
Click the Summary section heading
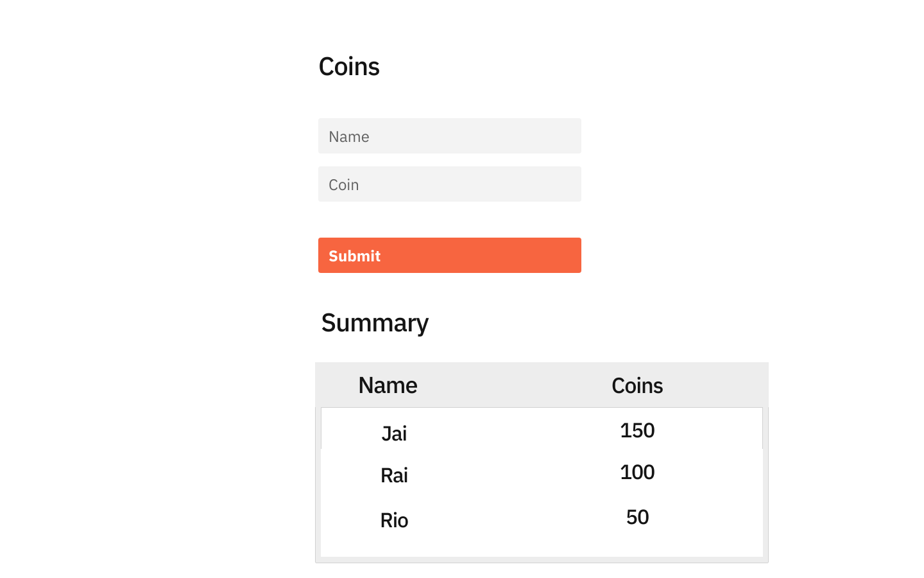[375, 323]
